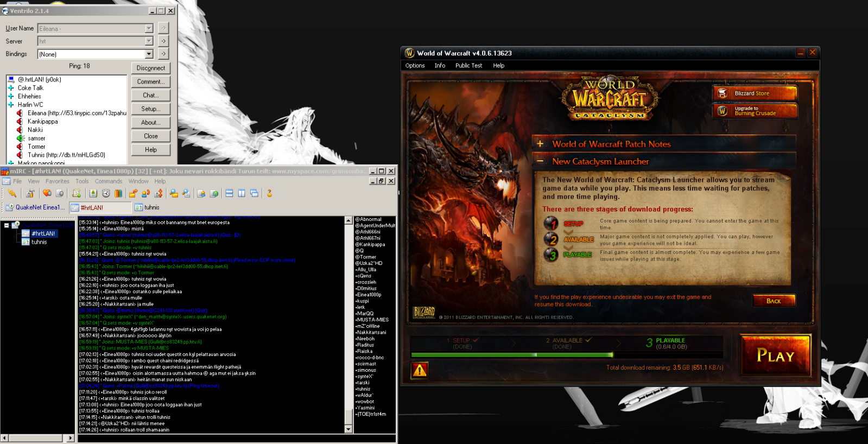This screenshot has height=444, width=868.
Task: Click the shopping cart icon on Blizzard Store
Action: 723,93
